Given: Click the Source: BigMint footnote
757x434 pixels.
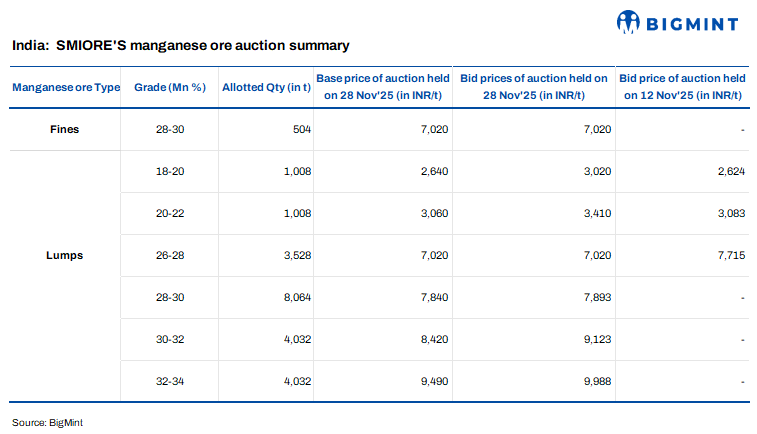Looking at the screenshot, I should (47, 423).
